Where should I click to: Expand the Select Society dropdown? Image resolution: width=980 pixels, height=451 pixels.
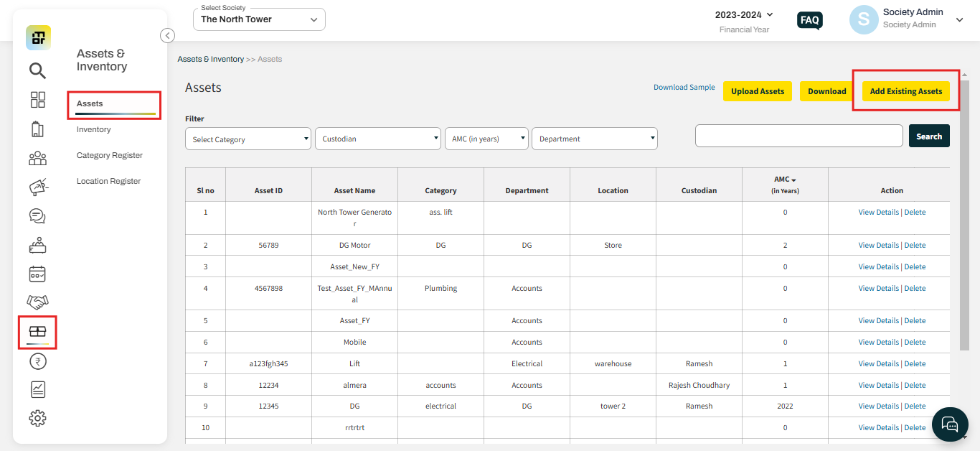point(259,19)
